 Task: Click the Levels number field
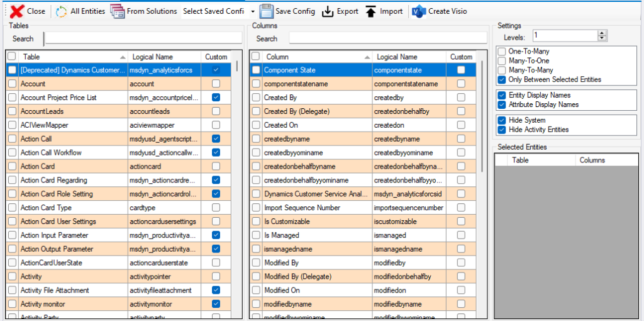(565, 36)
